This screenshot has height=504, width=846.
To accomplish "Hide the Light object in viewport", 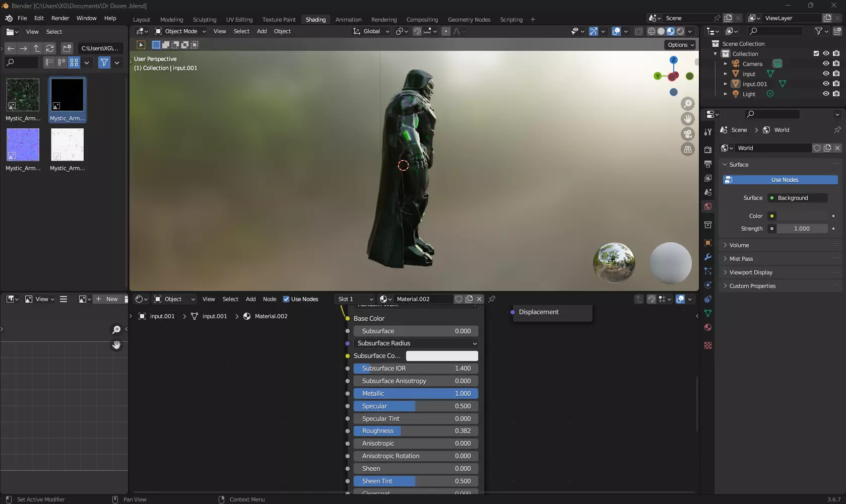I will click(826, 94).
